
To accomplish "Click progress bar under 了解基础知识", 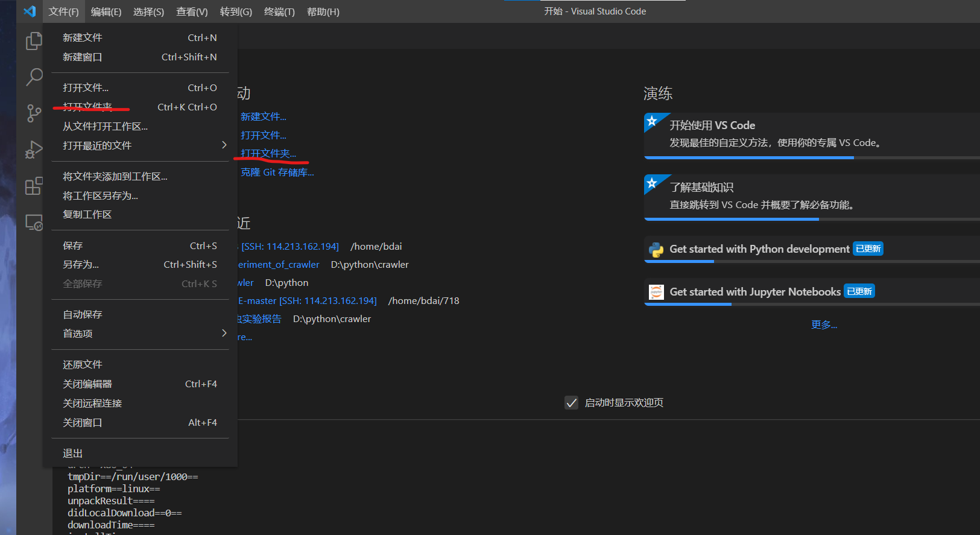I will [x=812, y=219].
